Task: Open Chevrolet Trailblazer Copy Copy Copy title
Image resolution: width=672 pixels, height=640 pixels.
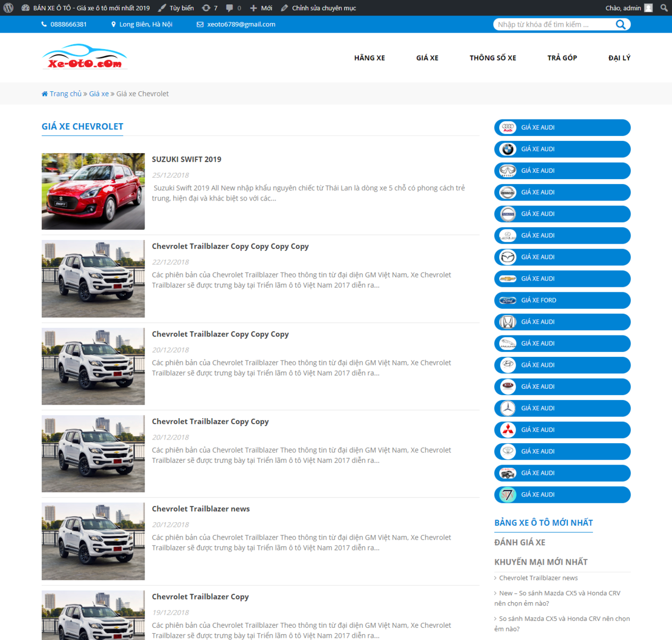Action: click(x=220, y=334)
